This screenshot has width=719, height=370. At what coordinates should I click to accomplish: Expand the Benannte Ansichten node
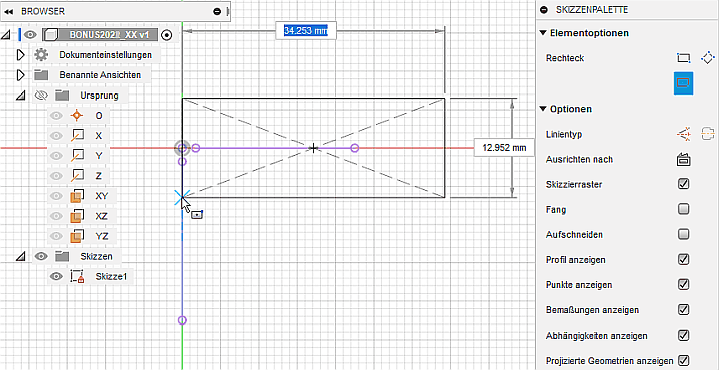20,75
